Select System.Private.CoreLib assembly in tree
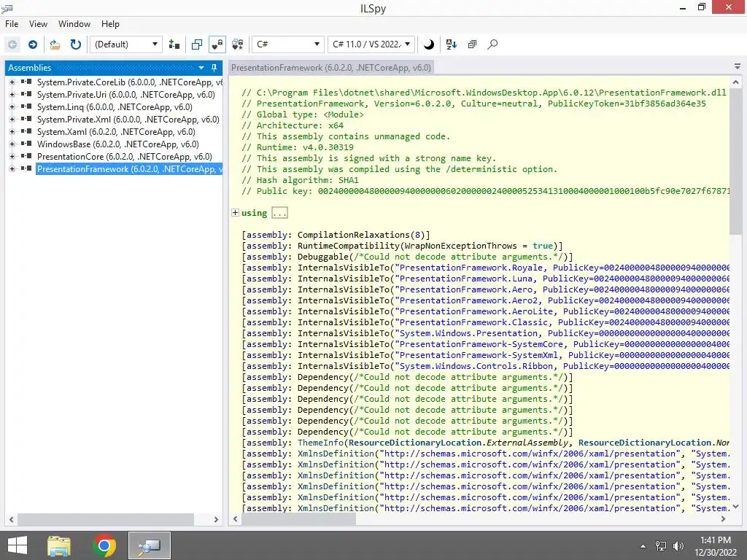Viewport: 747px width, 560px height. point(130,82)
